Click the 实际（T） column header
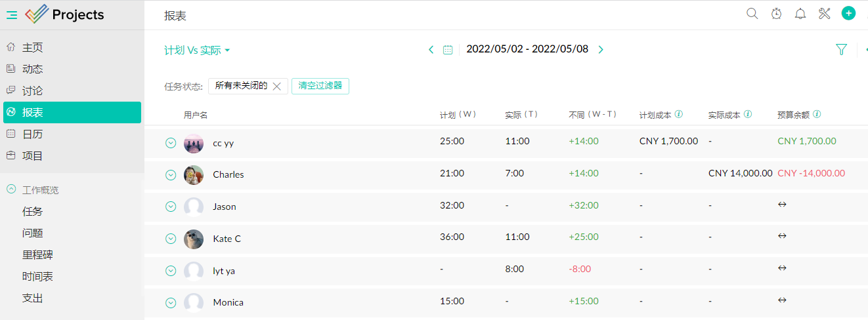This screenshot has width=868, height=320. click(522, 115)
